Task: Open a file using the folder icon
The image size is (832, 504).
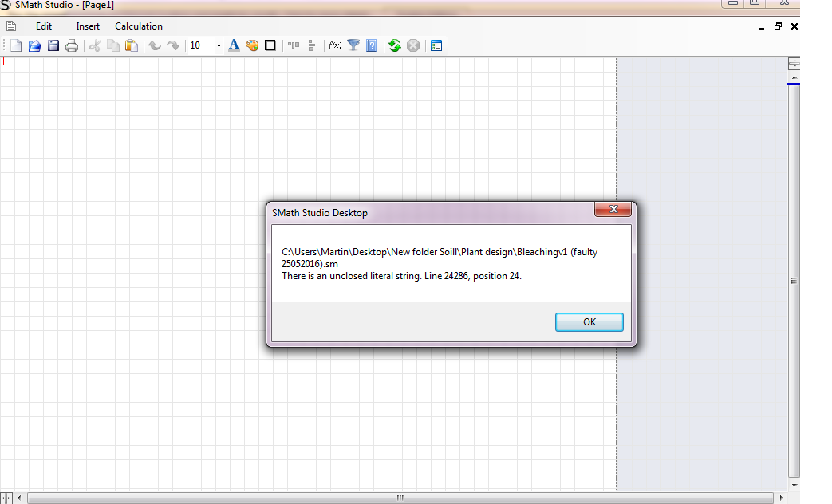Action: (34, 45)
